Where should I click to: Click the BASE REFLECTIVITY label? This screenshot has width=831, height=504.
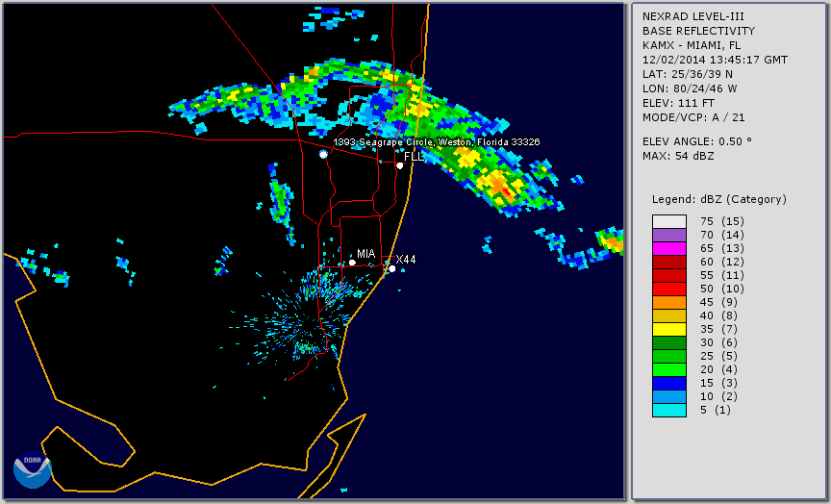tap(698, 31)
